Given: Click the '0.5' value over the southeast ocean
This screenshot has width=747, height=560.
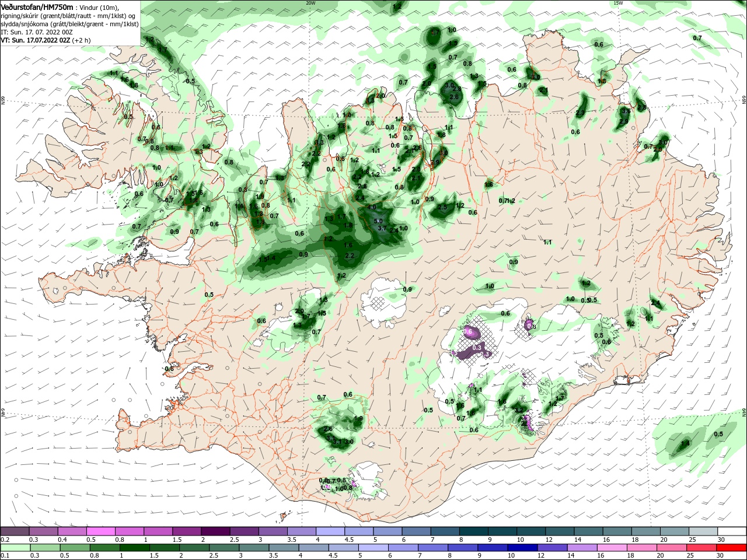Looking at the screenshot, I should [718, 434].
